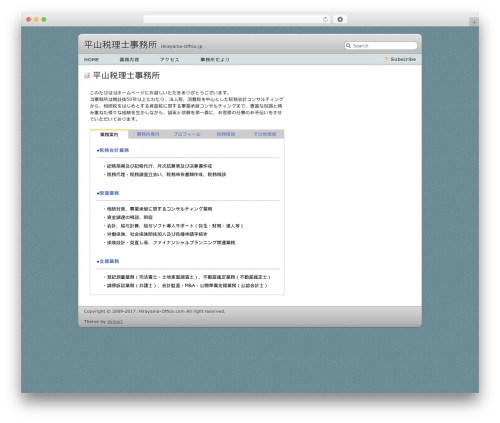Switch to the その他情報 tab
Viewport: 500px width, 423px height.
(265, 134)
